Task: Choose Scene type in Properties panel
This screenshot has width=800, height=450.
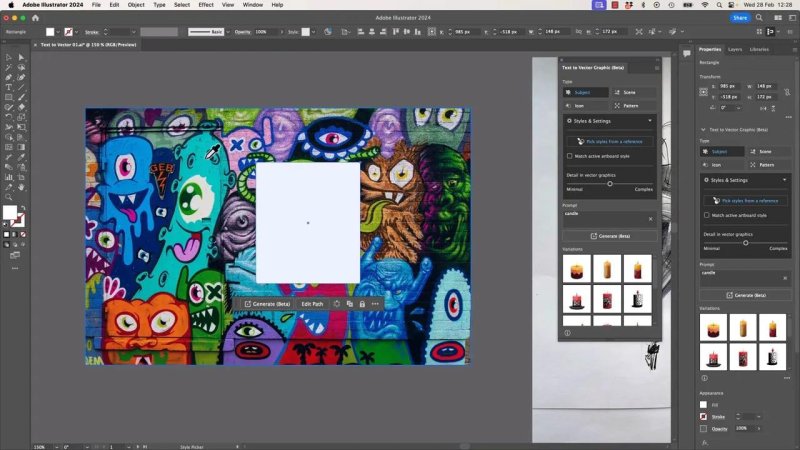Action: 770,152
